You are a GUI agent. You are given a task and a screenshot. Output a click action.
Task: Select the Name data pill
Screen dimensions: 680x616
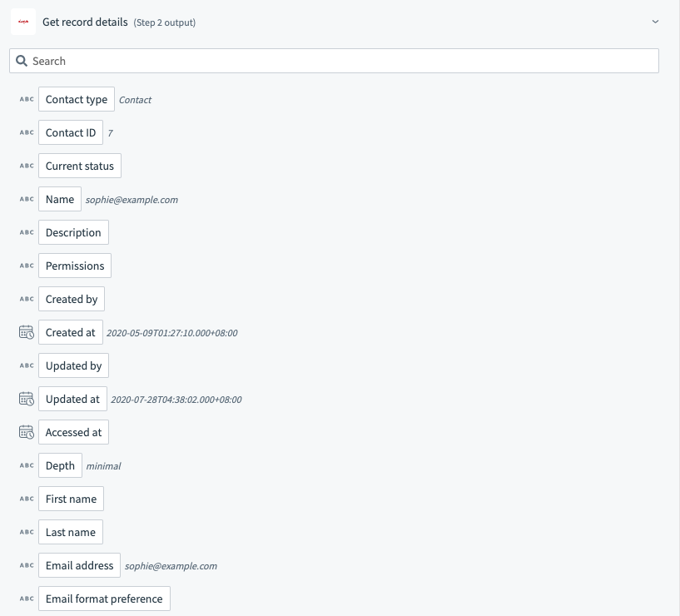click(60, 199)
